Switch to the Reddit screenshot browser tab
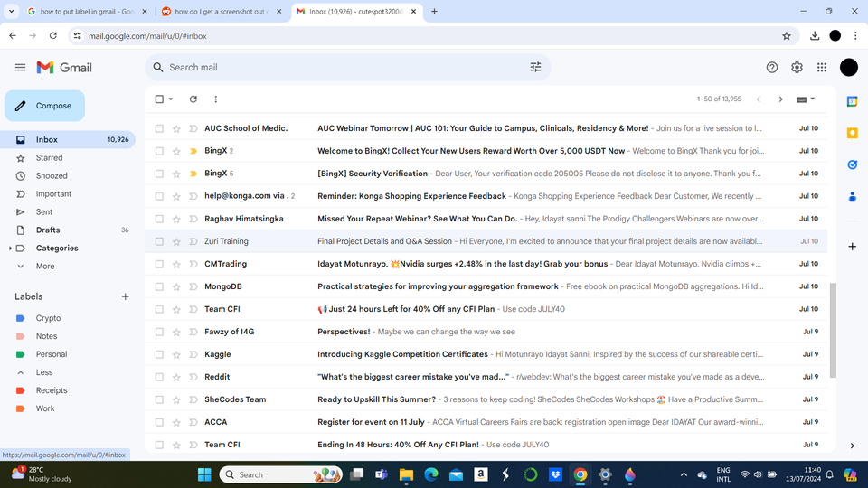This screenshot has width=868, height=488. [222, 11]
